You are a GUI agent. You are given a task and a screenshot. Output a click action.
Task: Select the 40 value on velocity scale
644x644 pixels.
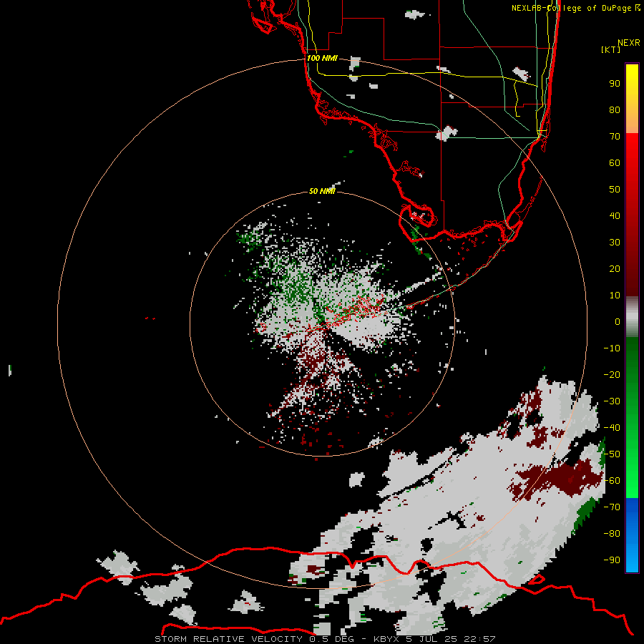coord(615,215)
